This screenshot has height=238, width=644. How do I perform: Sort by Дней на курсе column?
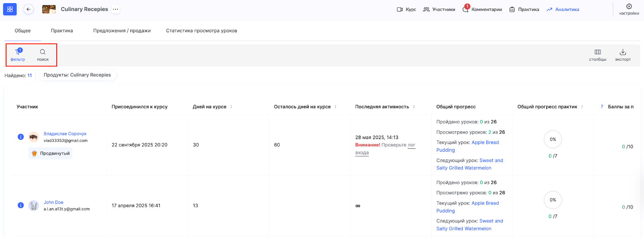[x=231, y=107]
